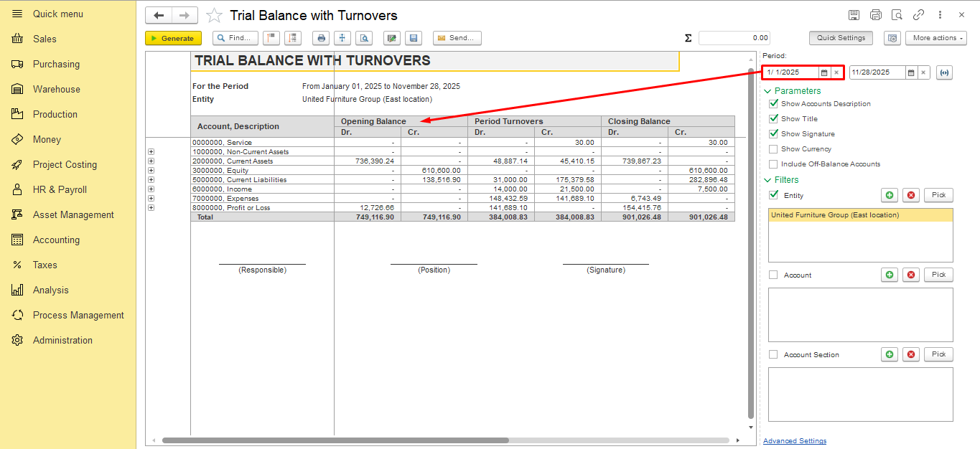980x449 pixels.
Task: Click the copy link chain icon
Action: tap(918, 15)
